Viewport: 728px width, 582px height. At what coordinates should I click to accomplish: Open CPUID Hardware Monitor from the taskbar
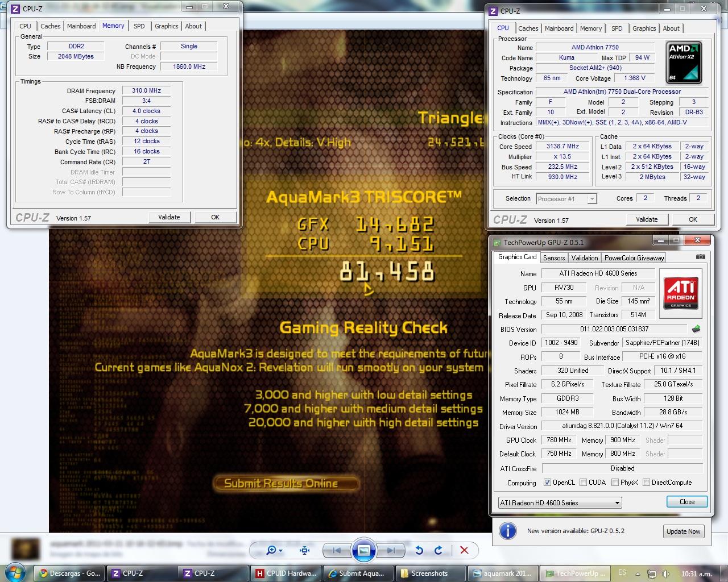pos(286,573)
